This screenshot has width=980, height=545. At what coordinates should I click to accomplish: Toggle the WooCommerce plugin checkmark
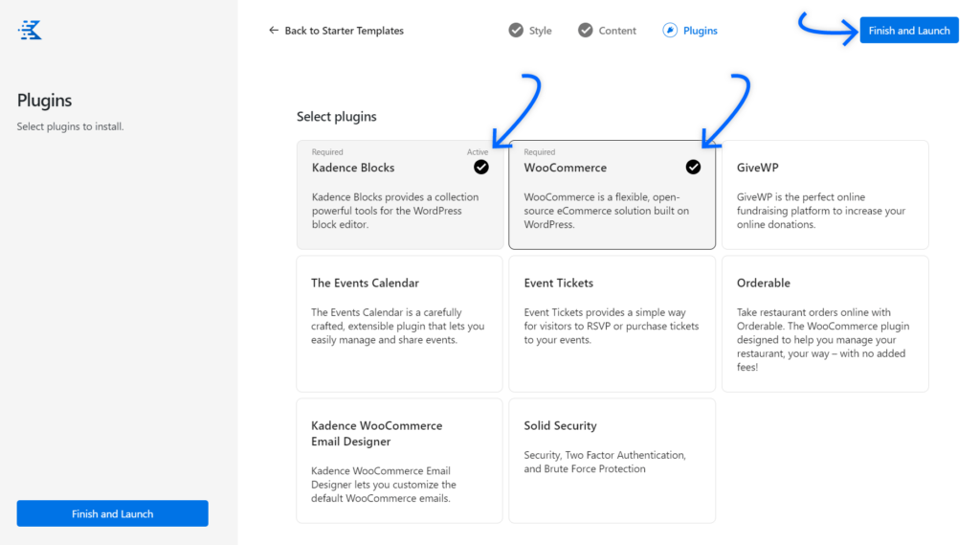coord(693,167)
